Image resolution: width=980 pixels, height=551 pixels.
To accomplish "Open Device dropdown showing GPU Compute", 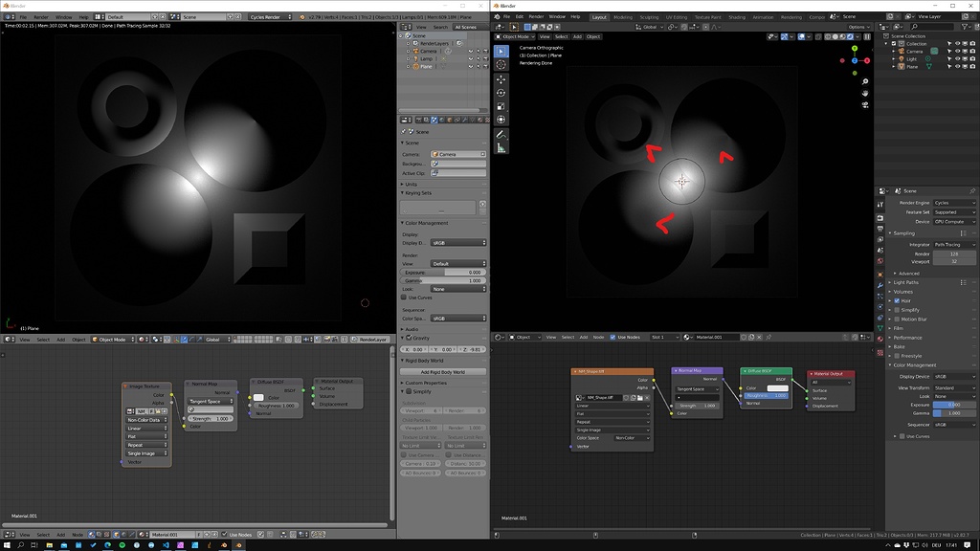I will coord(954,222).
